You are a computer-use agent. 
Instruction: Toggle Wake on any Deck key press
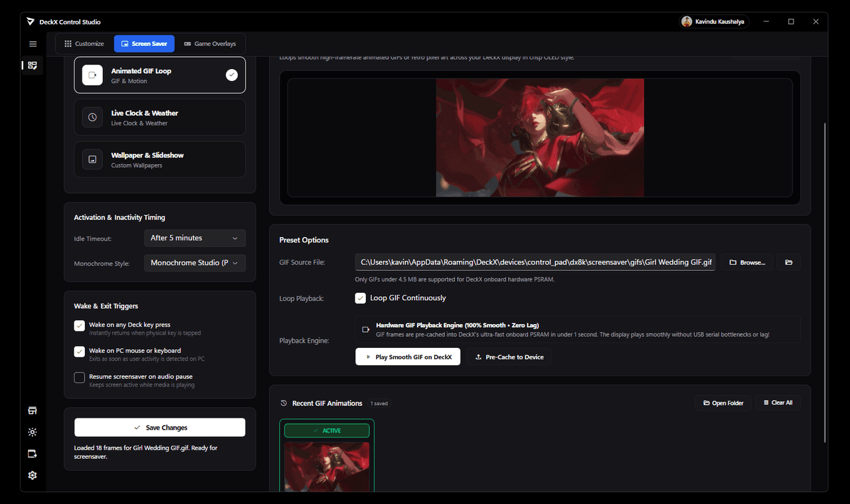pos(80,325)
